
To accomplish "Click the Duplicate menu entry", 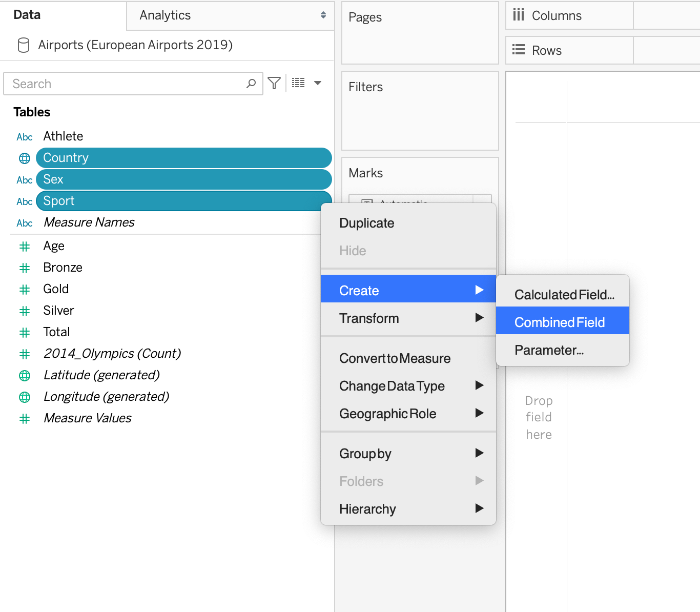I will pyautogui.click(x=366, y=223).
